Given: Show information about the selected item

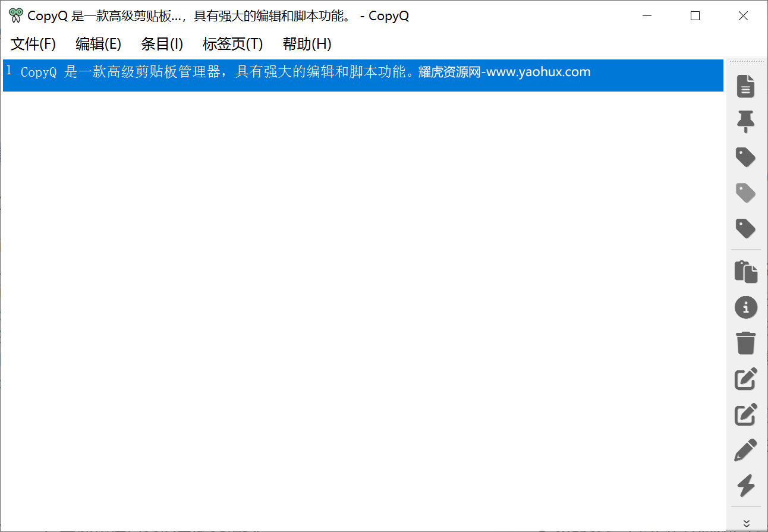Looking at the screenshot, I should coord(746,307).
